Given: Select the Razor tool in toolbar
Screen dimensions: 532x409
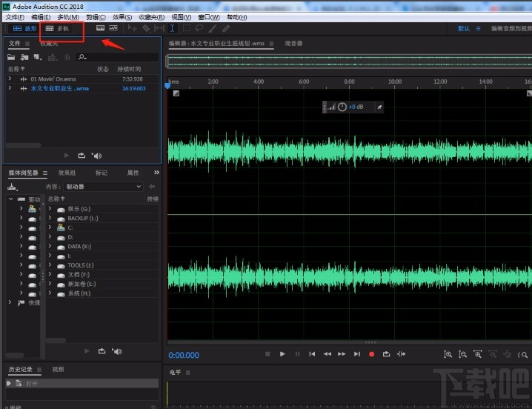Looking at the screenshot, I should point(146,29).
